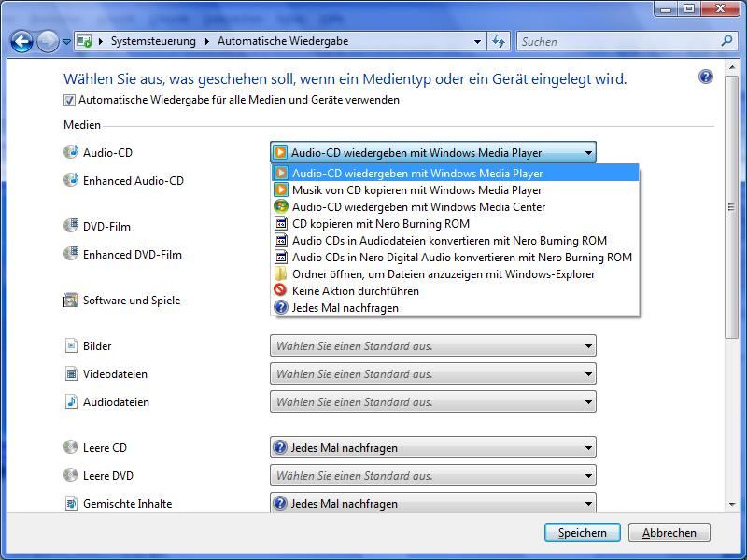Collapse the Audio-CD dropdown combo box

click(433, 152)
